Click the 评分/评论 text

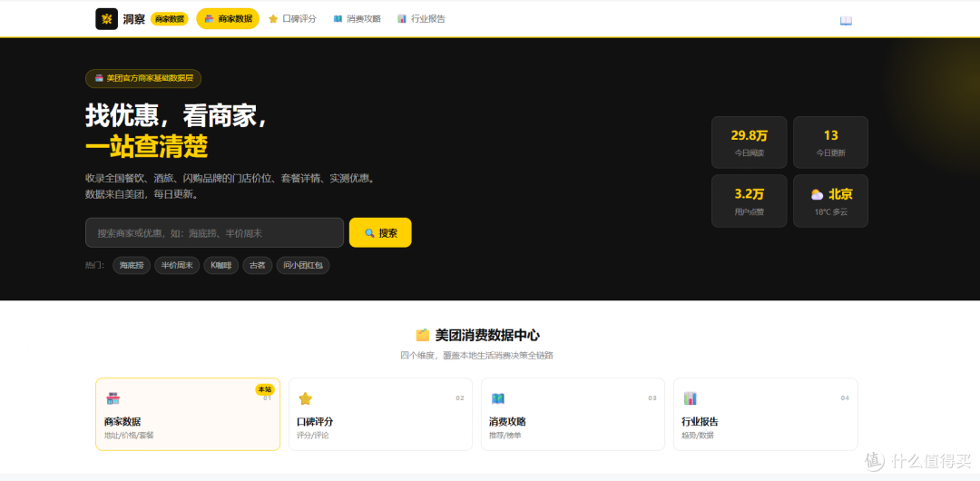[x=312, y=436]
